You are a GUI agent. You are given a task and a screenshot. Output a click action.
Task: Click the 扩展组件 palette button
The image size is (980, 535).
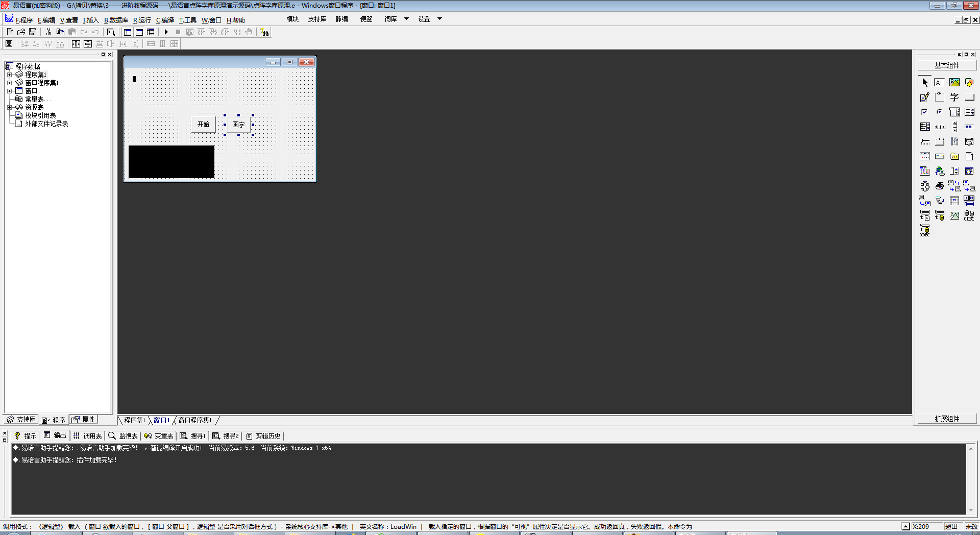coord(947,419)
